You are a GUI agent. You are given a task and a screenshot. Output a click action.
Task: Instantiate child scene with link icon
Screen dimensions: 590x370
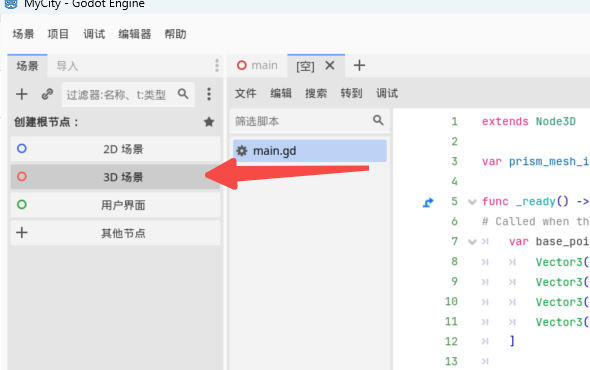tap(47, 94)
